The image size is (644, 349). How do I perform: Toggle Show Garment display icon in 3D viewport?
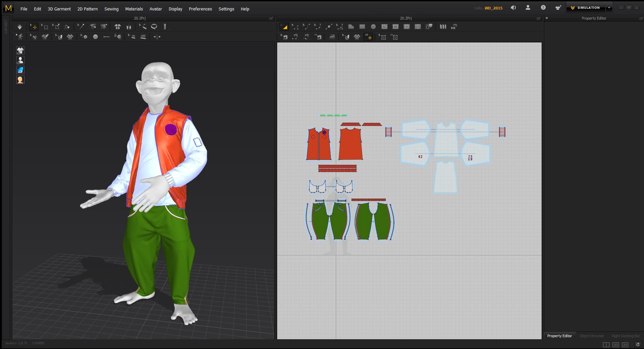[20, 51]
